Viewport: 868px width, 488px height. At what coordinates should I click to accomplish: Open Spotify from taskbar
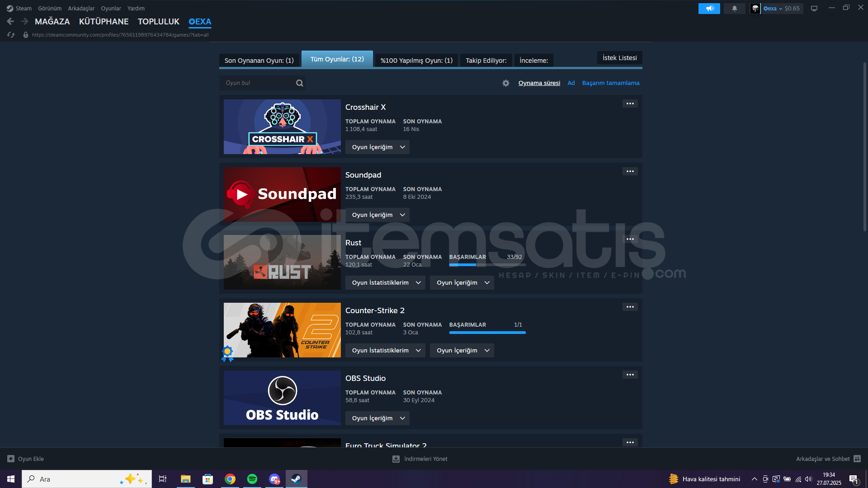click(252, 479)
